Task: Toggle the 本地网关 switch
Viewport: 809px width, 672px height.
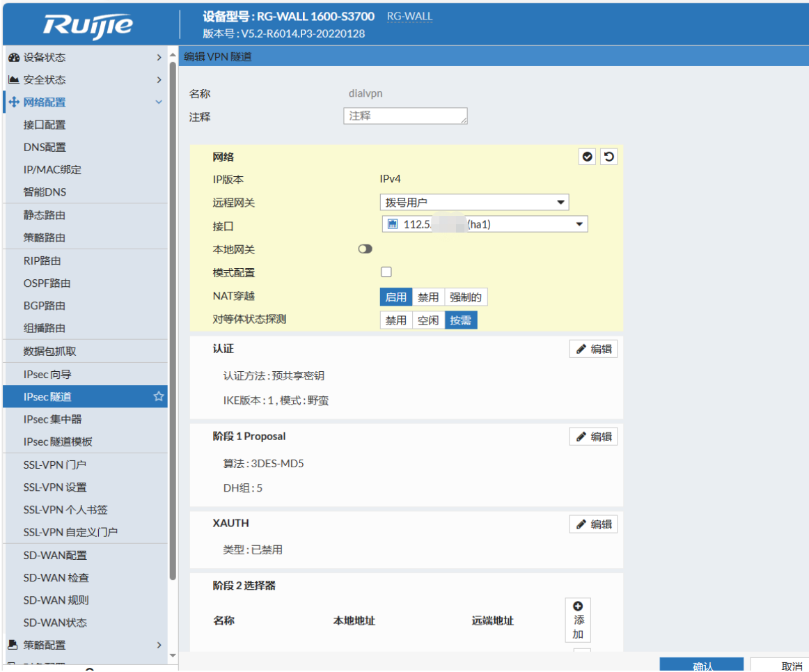Action: point(366,249)
